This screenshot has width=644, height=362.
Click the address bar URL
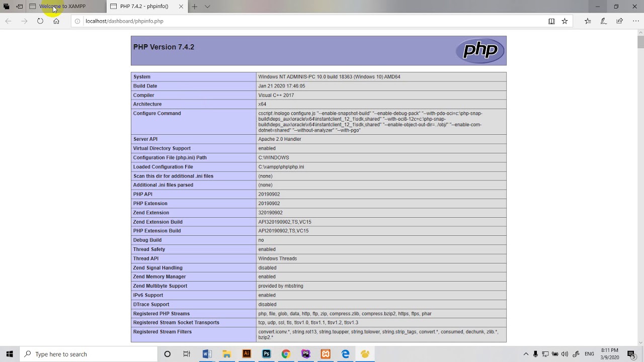coord(124,21)
